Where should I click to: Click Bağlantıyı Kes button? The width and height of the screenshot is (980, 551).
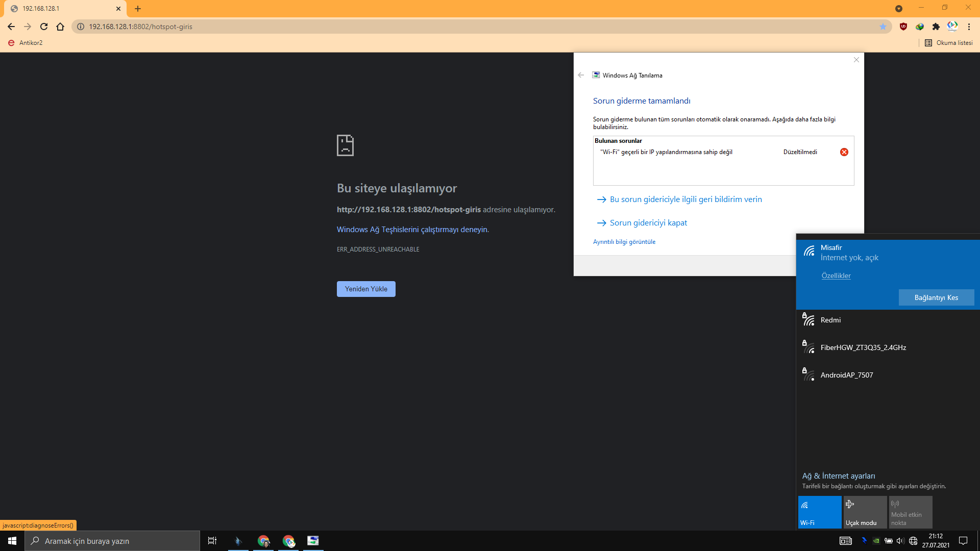[936, 297]
